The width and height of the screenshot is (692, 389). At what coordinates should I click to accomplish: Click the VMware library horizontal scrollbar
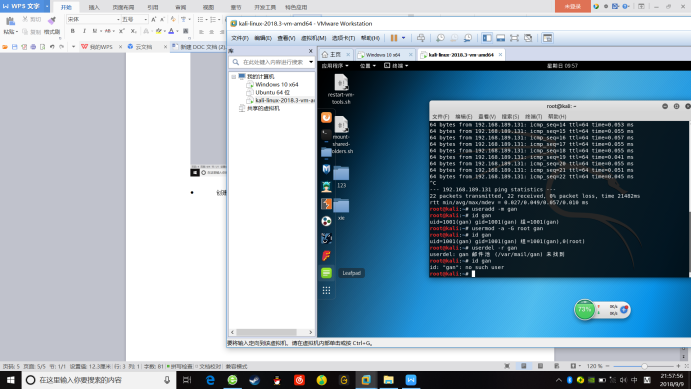point(272,332)
